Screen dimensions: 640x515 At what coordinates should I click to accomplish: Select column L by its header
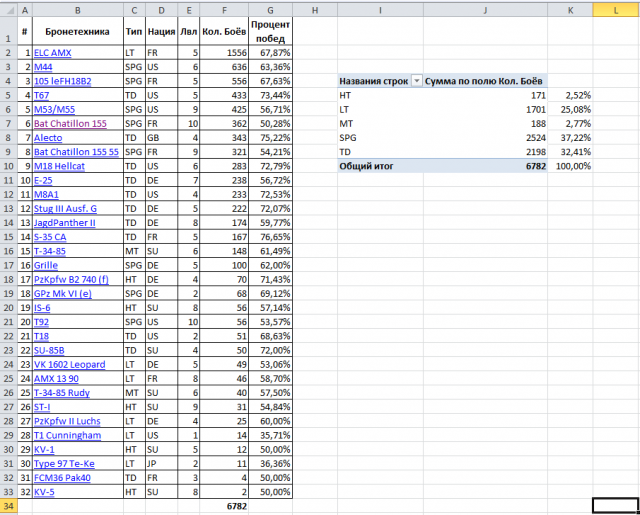click(615, 9)
